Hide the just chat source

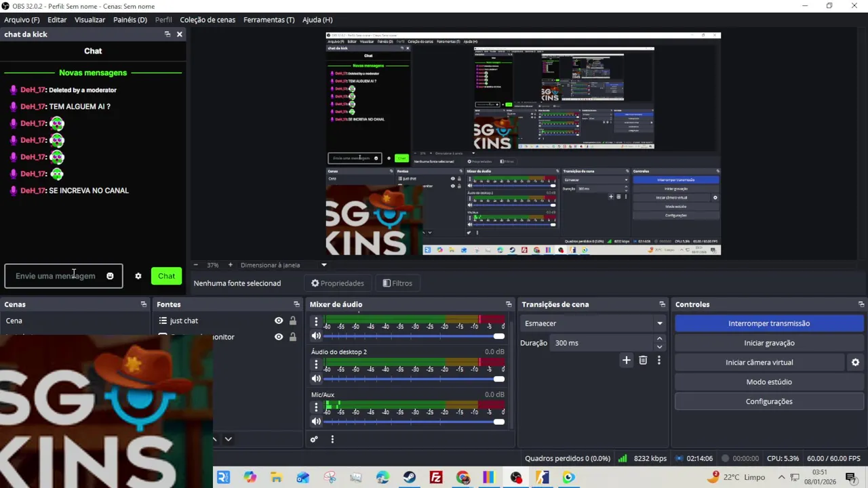pos(279,321)
